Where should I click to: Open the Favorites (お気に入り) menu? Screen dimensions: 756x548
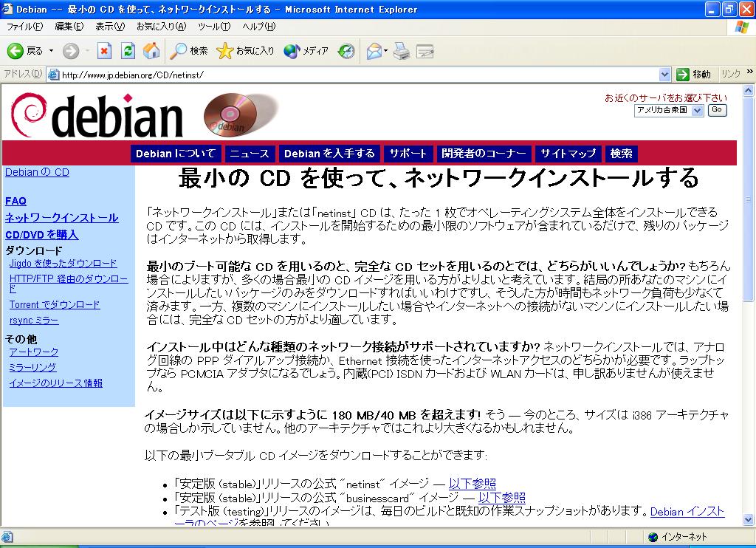click(x=161, y=27)
